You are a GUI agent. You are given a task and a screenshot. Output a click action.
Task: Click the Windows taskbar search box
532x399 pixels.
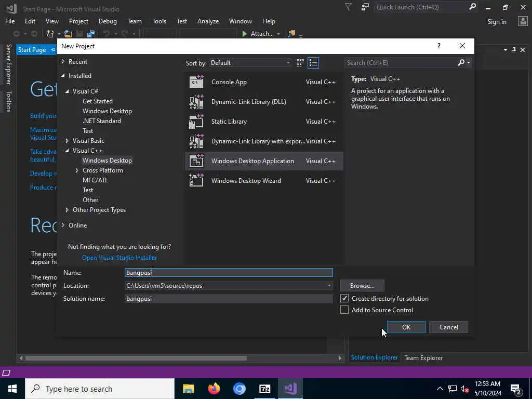(x=100, y=389)
